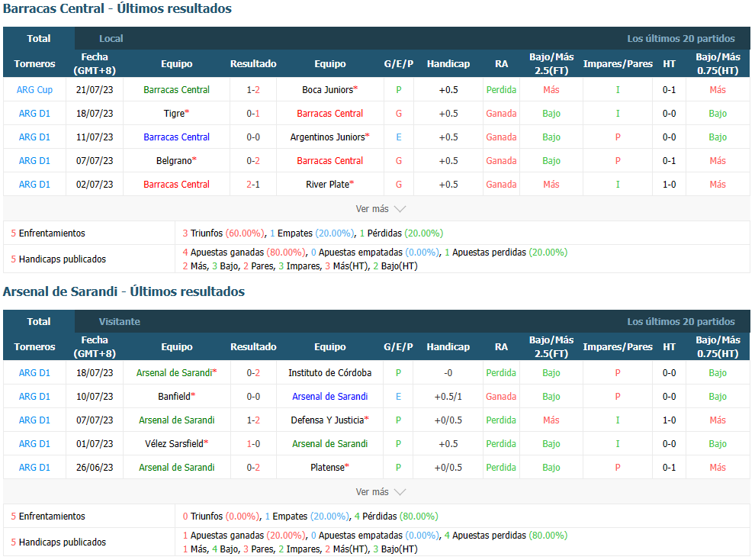
Task: Click 'Impares/Pares' header in Arsenal de Sarandi table
Action: pos(618,346)
